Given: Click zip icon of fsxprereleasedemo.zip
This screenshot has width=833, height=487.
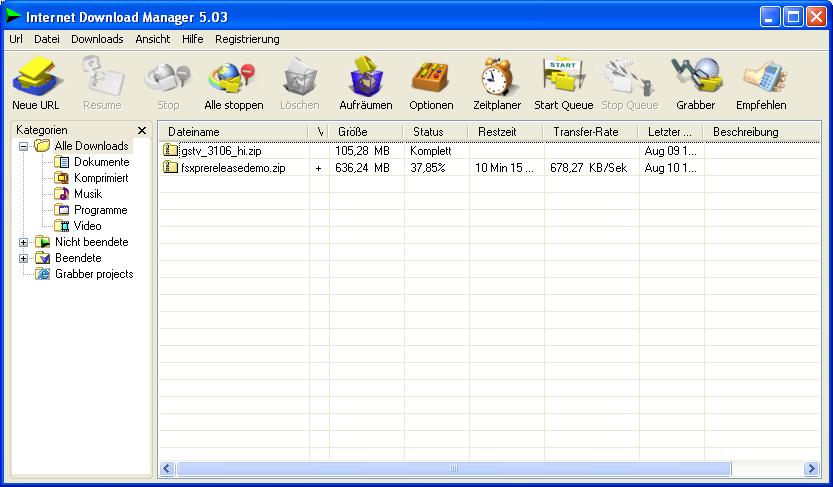Looking at the screenshot, I should [x=170, y=167].
